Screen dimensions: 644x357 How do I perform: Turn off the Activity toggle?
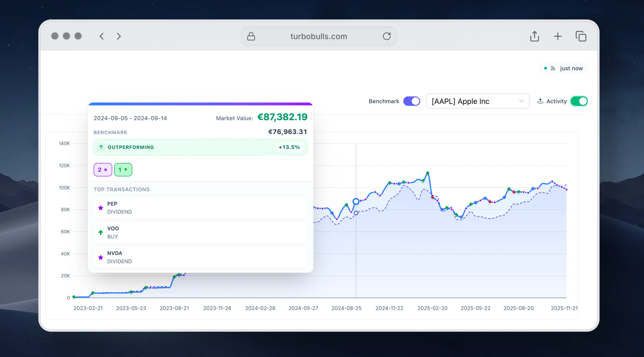point(579,101)
